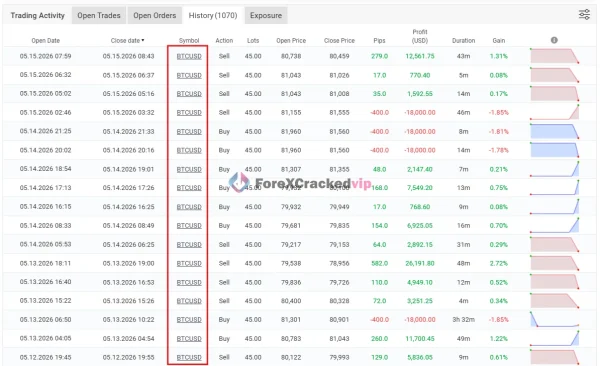Open BTCUSD link for 05.14.2026 16:15 trade
This screenshot has width=600, height=366.
coord(189,207)
